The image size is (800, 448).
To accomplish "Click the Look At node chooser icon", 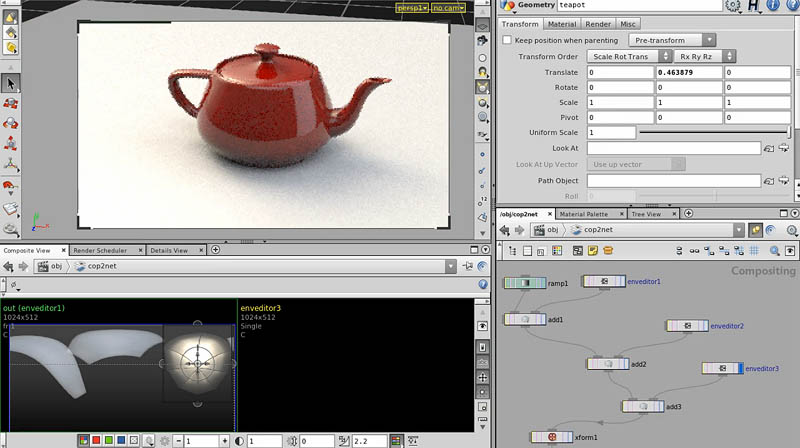I will [769, 148].
